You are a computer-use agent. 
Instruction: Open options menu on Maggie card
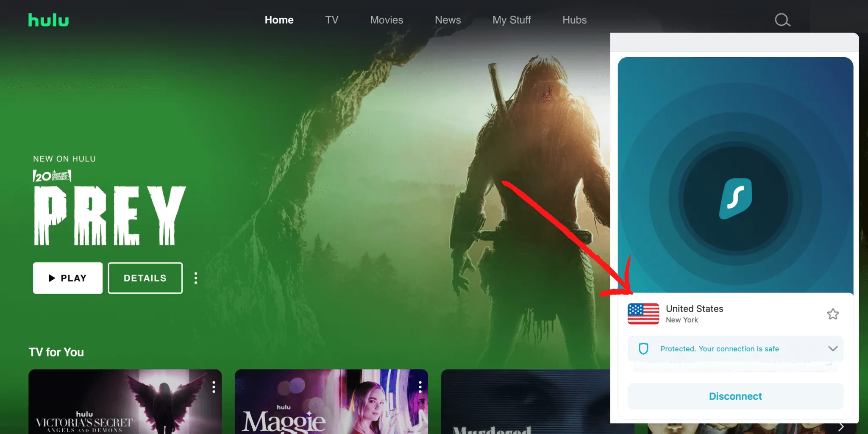[x=420, y=387]
